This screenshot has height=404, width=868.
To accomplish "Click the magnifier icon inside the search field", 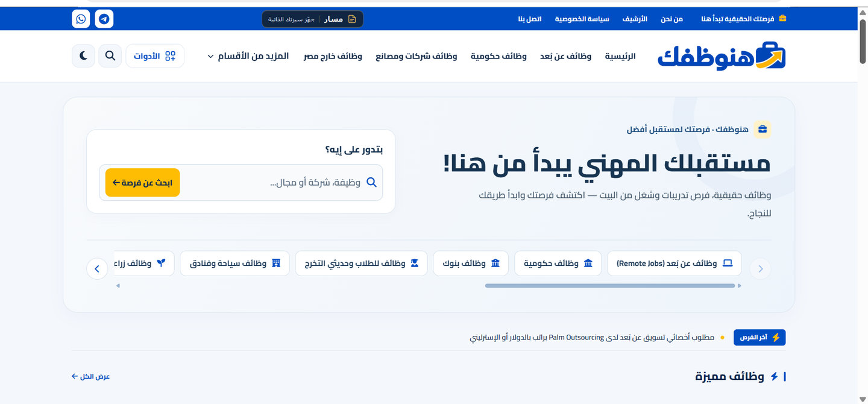I will click(371, 182).
